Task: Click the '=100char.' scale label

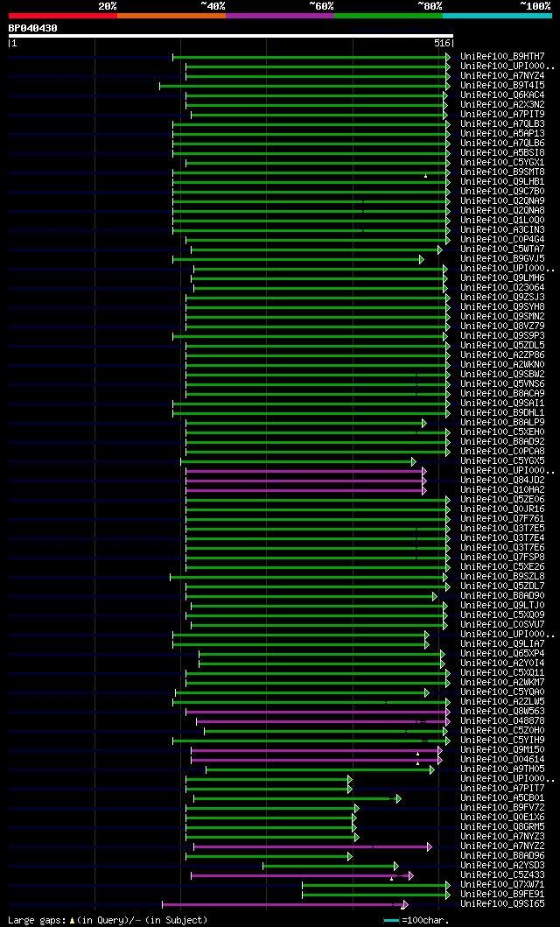Action: coord(425,921)
